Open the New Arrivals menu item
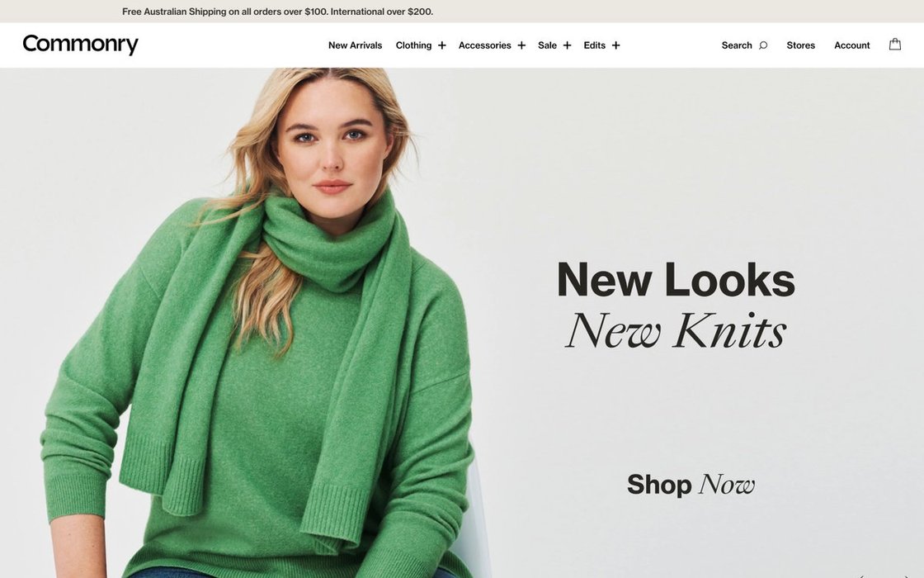 tap(356, 45)
